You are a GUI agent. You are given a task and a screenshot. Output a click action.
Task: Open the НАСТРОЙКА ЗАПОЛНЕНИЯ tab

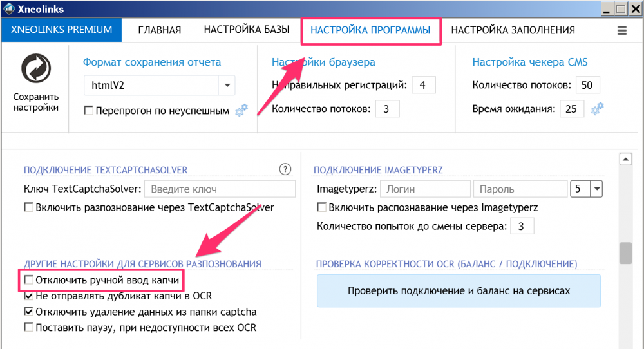pos(513,30)
